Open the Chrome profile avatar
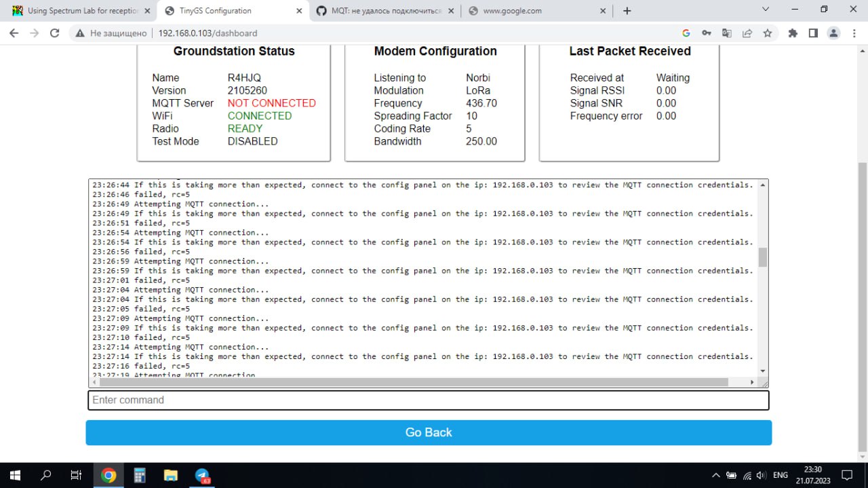The width and height of the screenshot is (868, 488). click(x=833, y=33)
